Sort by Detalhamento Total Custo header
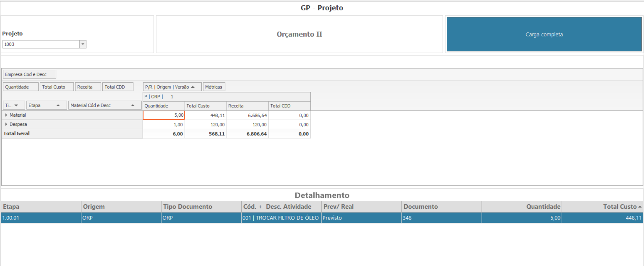644x266 pixels. click(x=602, y=207)
